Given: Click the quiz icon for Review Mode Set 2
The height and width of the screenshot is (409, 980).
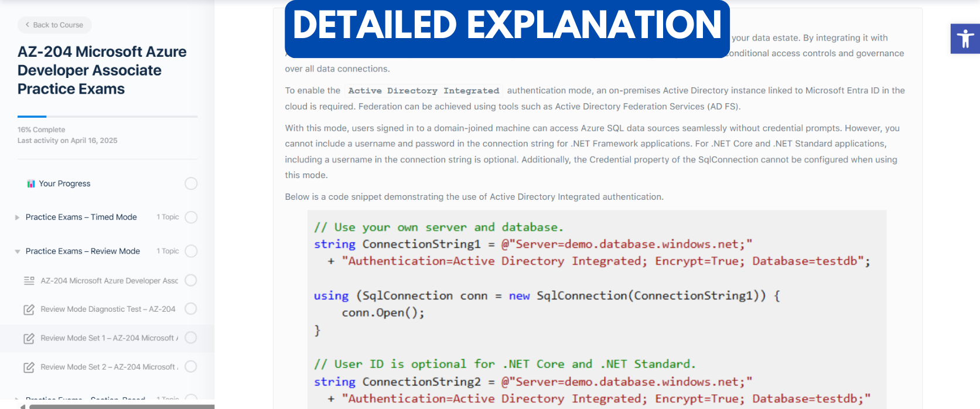Looking at the screenshot, I should [29, 367].
